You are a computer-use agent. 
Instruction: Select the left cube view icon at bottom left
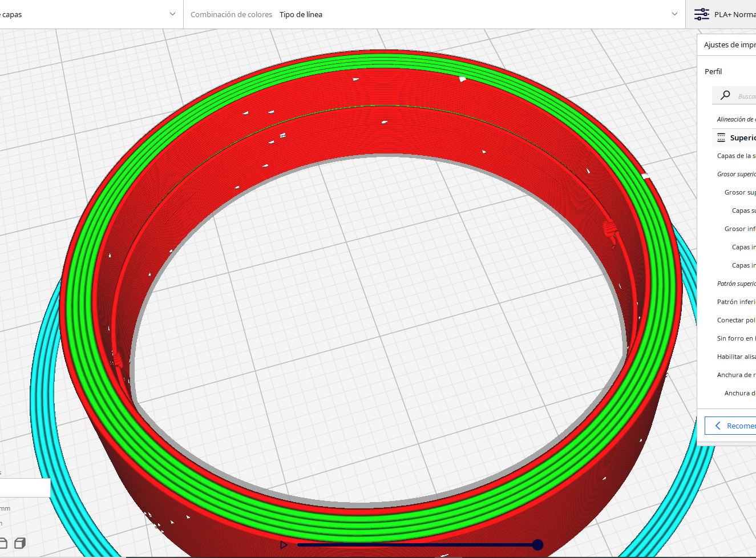[x=3, y=543]
